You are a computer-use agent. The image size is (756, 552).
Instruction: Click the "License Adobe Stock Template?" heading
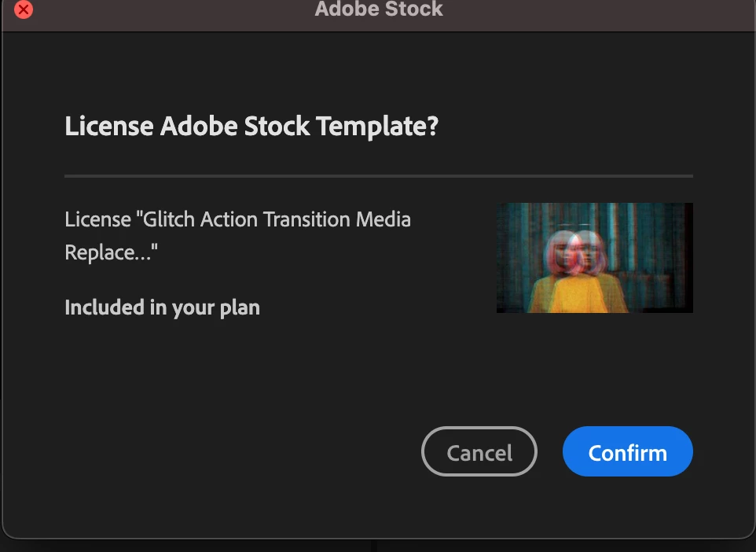(251, 126)
